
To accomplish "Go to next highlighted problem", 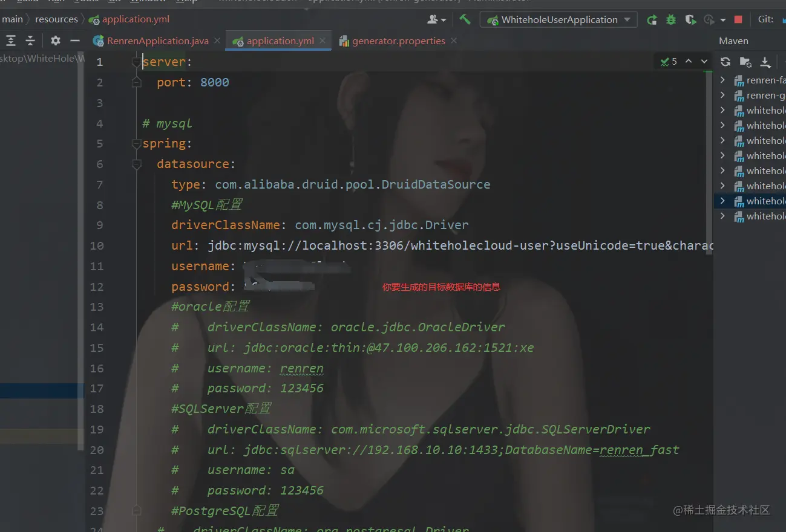I will (704, 61).
